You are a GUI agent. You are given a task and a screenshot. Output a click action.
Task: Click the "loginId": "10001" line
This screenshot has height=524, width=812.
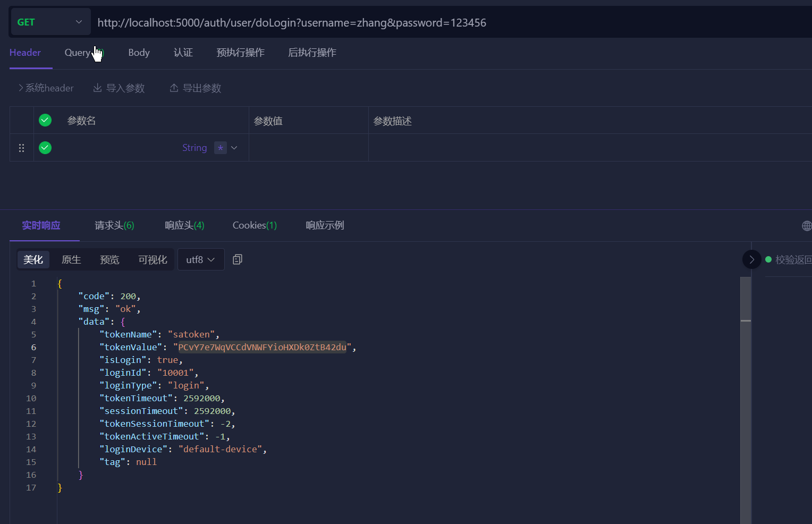[149, 373]
